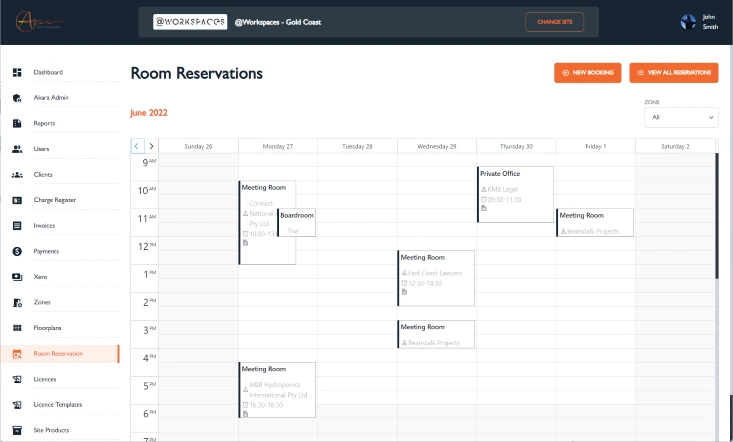Click the Charge Register icon
The width and height of the screenshot is (733, 442).
(x=17, y=200)
